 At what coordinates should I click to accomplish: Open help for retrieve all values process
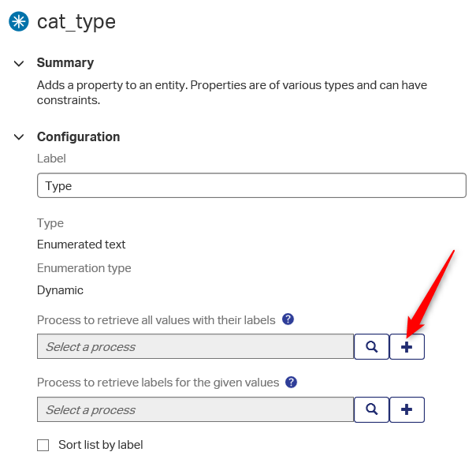288,319
